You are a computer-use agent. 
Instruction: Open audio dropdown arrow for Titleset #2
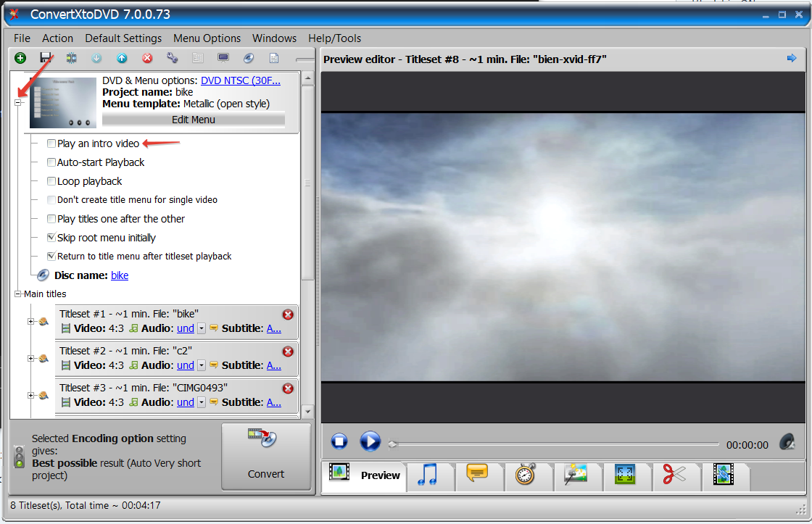coord(202,365)
